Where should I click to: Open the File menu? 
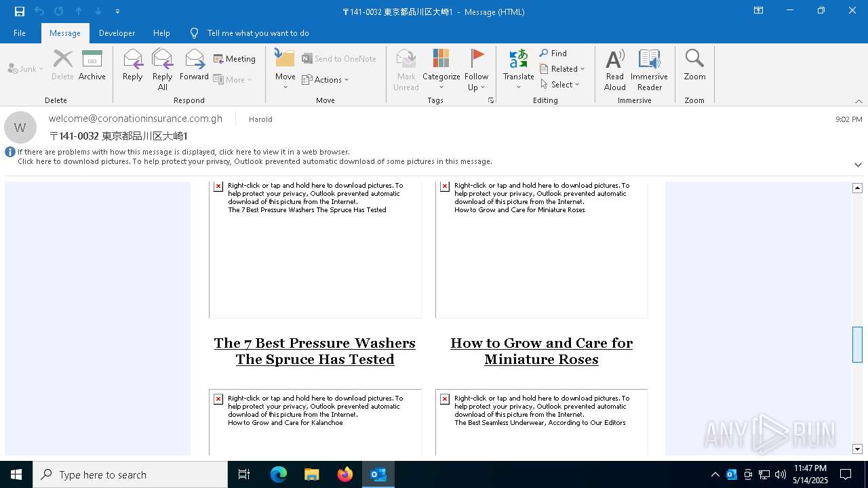click(20, 33)
